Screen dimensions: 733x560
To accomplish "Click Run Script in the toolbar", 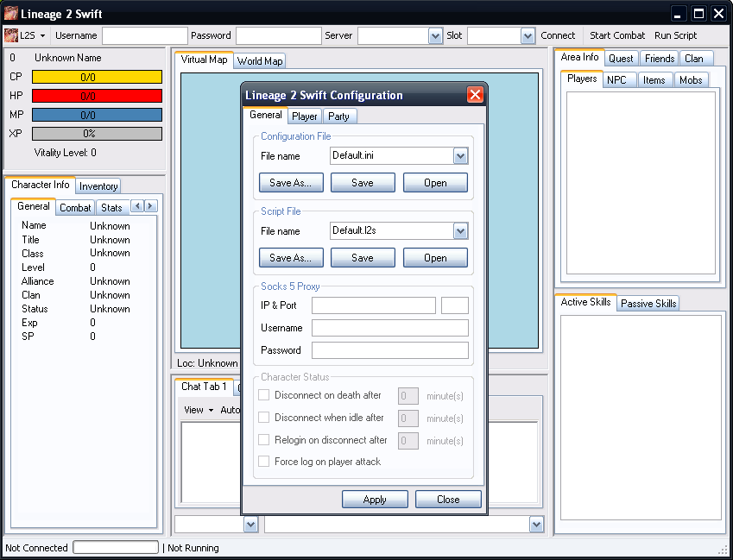I will 675,35.
